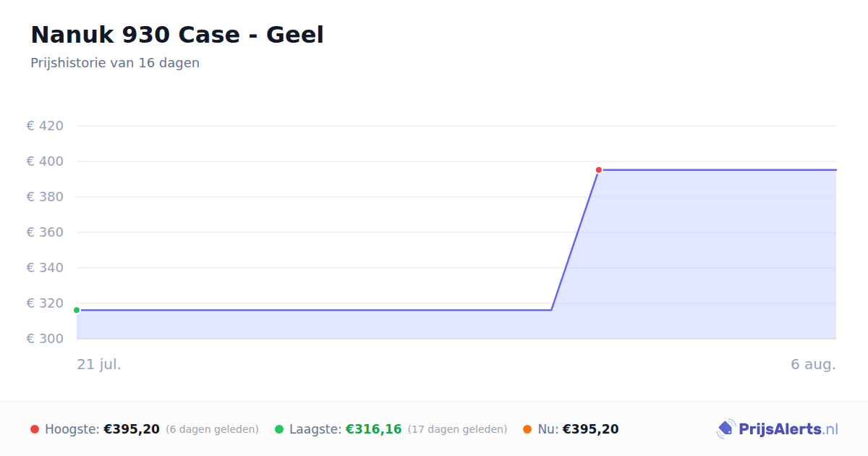This screenshot has width=868, height=456.
Task: Click the red highest-price legend dot
Action: [x=35, y=429]
